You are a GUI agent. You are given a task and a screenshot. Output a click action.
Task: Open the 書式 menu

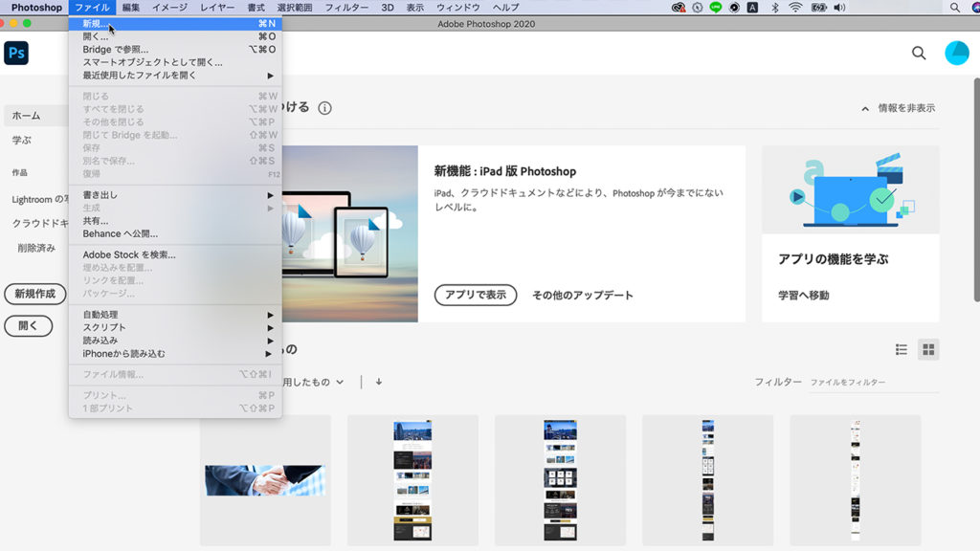pyautogui.click(x=256, y=8)
